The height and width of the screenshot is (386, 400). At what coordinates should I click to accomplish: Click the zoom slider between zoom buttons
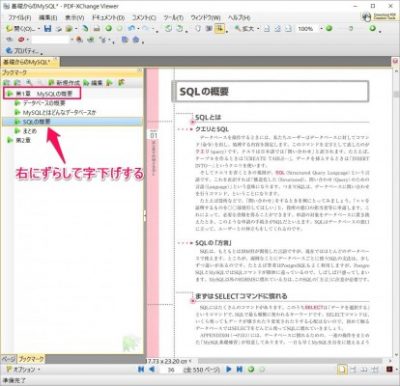pyautogui.click(x=351, y=29)
